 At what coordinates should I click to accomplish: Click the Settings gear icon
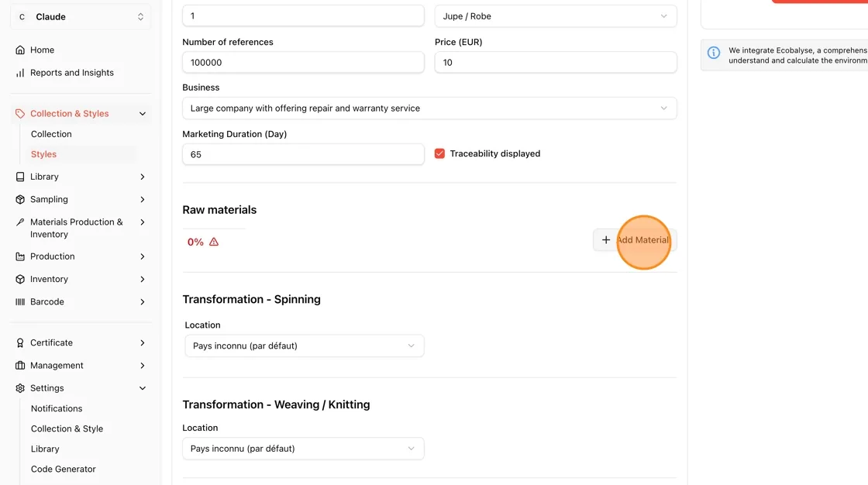tap(20, 388)
